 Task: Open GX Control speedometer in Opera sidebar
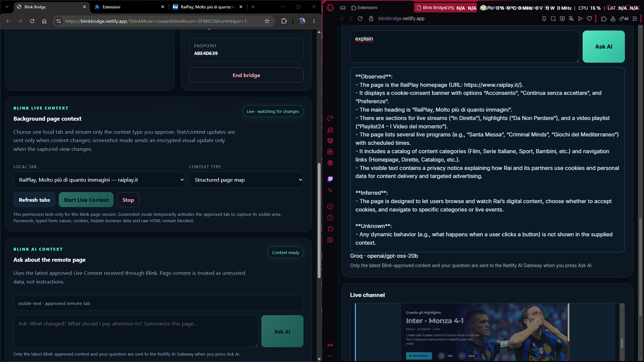click(330, 118)
